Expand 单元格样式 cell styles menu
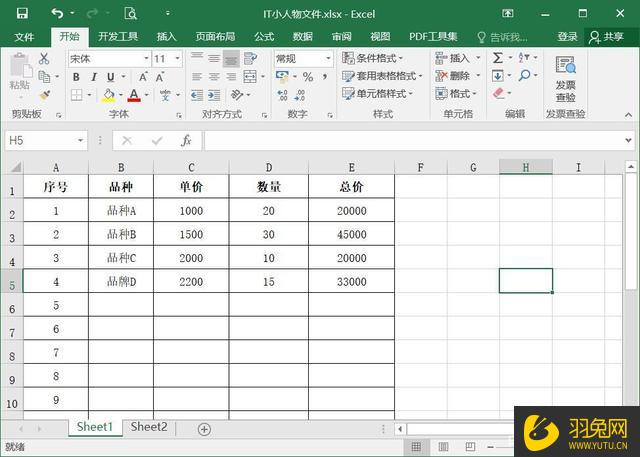640x457 pixels. [x=378, y=94]
